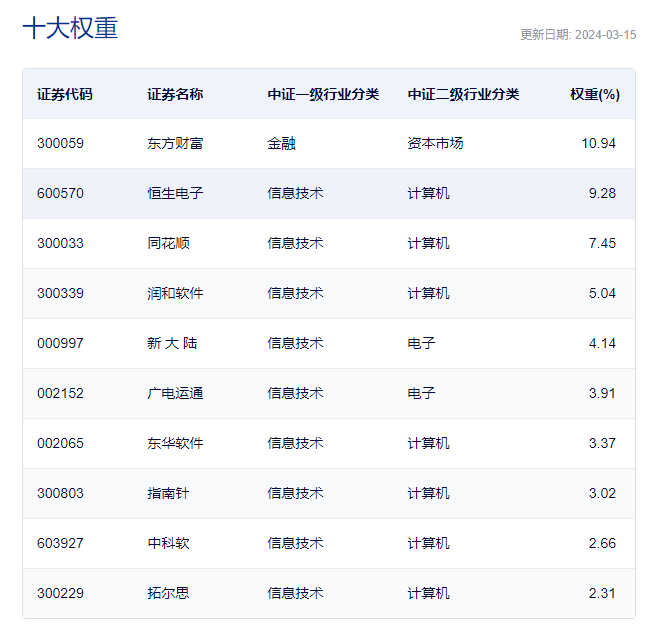Click 电子 in the 广电运通 row

point(422,393)
